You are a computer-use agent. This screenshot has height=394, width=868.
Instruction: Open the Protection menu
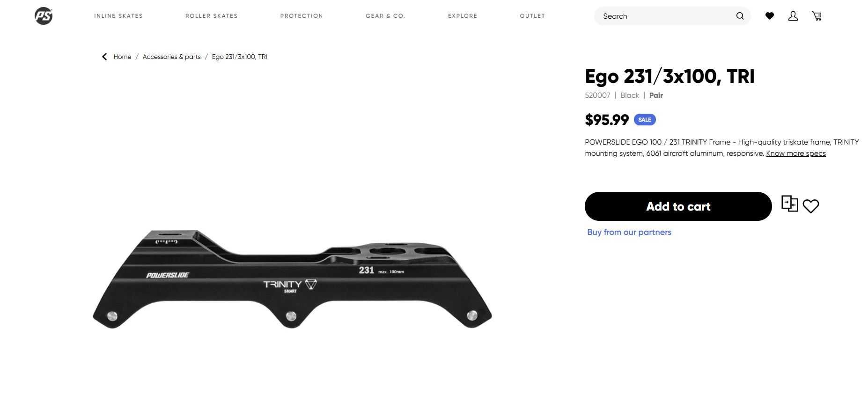(302, 16)
